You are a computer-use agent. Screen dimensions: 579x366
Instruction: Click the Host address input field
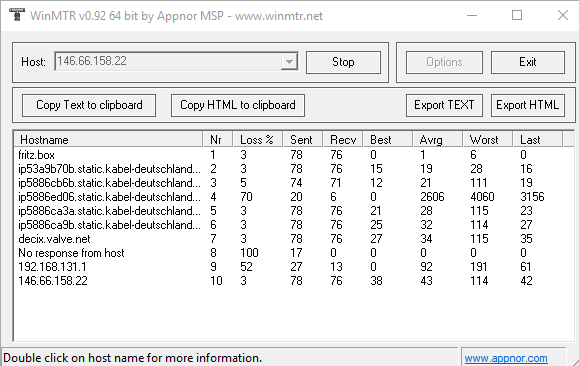168,61
